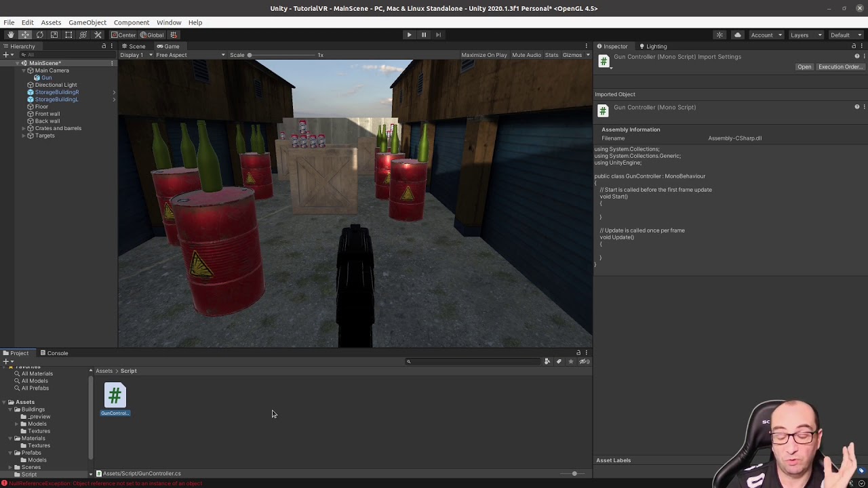The height and width of the screenshot is (488, 868).
Task: Open the File menu
Action: pyautogui.click(x=9, y=22)
